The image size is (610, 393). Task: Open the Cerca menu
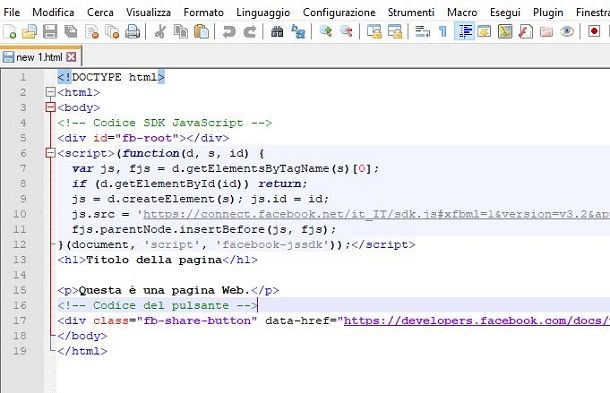point(100,12)
